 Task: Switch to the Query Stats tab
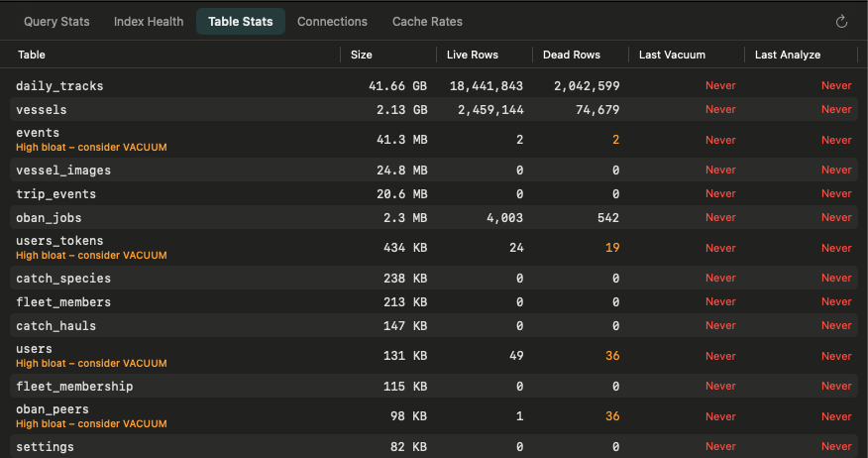[56, 22]
